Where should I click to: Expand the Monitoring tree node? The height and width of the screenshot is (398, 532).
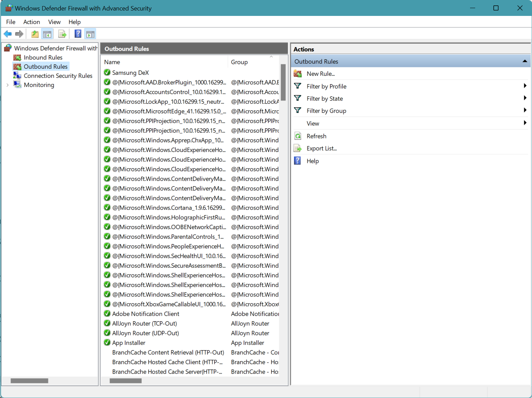coord(7,85)
